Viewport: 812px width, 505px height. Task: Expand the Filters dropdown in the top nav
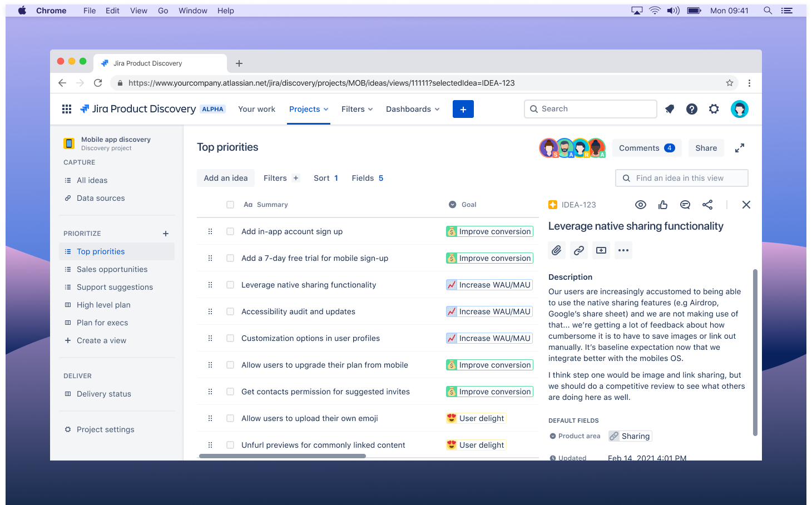tap(357, 109)
